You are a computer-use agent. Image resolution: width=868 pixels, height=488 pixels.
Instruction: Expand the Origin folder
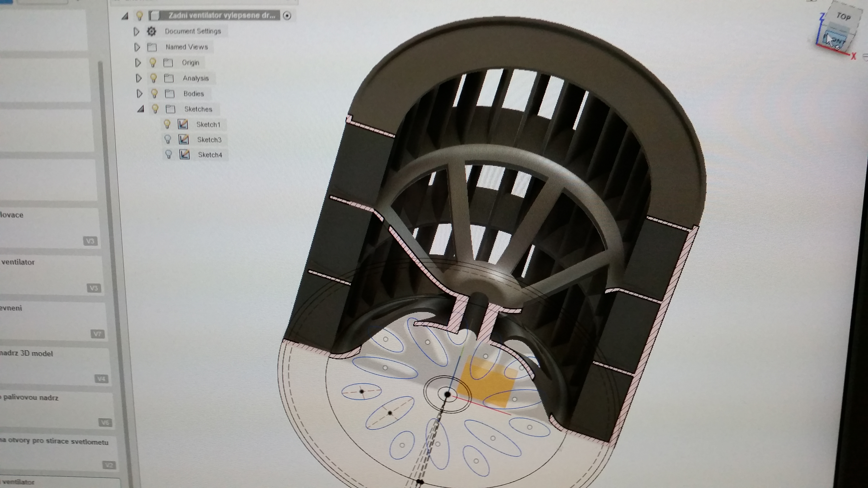[x=138, y=63]
